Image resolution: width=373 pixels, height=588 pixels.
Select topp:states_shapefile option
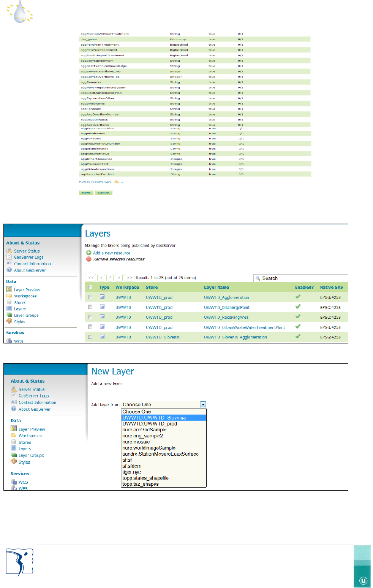(x=164, y=478)
